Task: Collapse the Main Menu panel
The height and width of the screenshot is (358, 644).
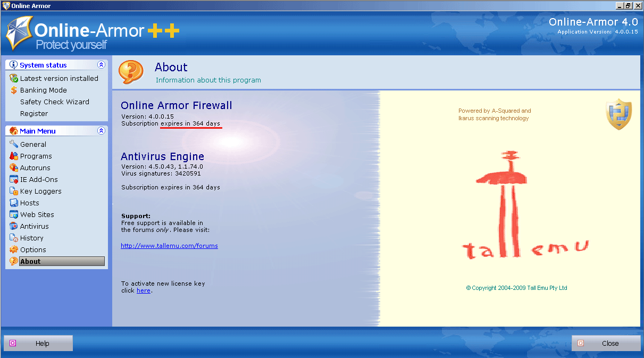Action: tap(101, 131)
